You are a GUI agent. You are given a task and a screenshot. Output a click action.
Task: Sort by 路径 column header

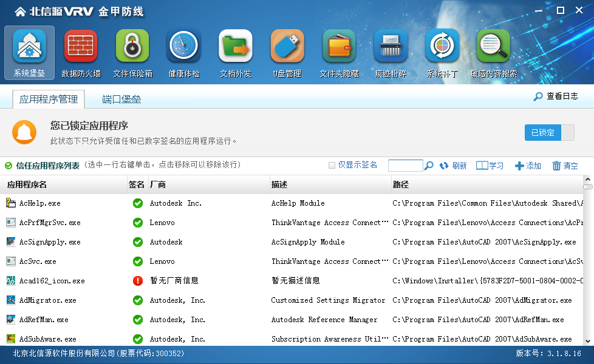click(487, 184)
